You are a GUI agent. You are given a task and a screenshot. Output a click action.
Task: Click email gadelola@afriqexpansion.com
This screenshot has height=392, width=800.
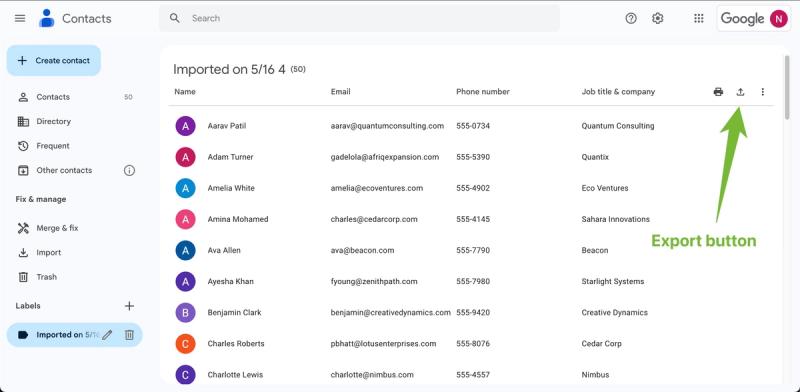click(x=385, y=157)
